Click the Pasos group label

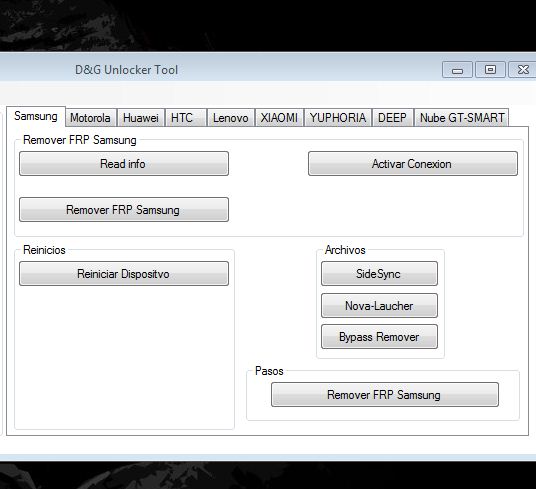coord(269,371)
